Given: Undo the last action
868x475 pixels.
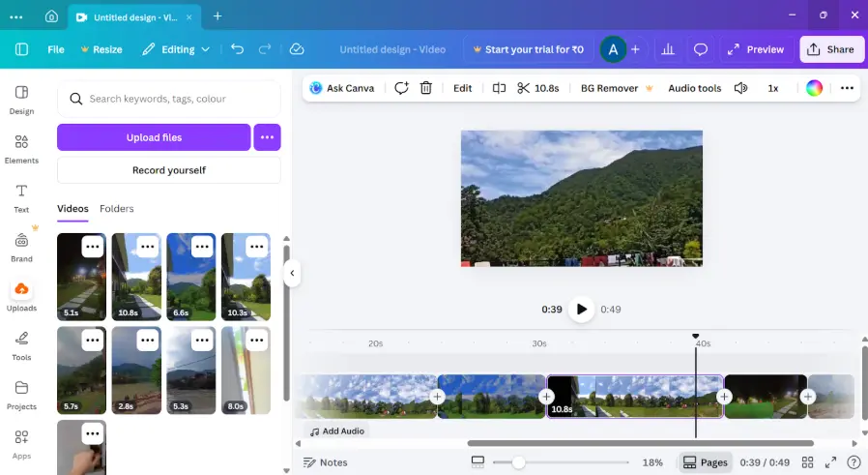Looking at the screenshot, I should [238, 49].
